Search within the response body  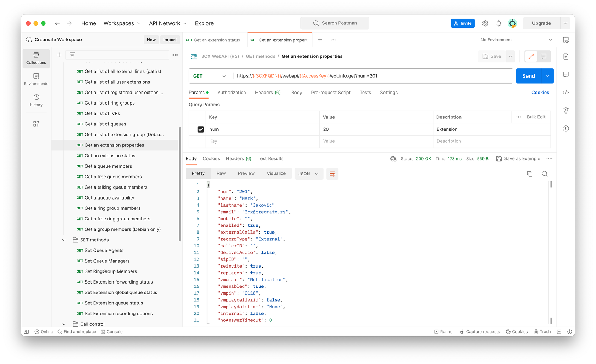[x=545, y=174]
